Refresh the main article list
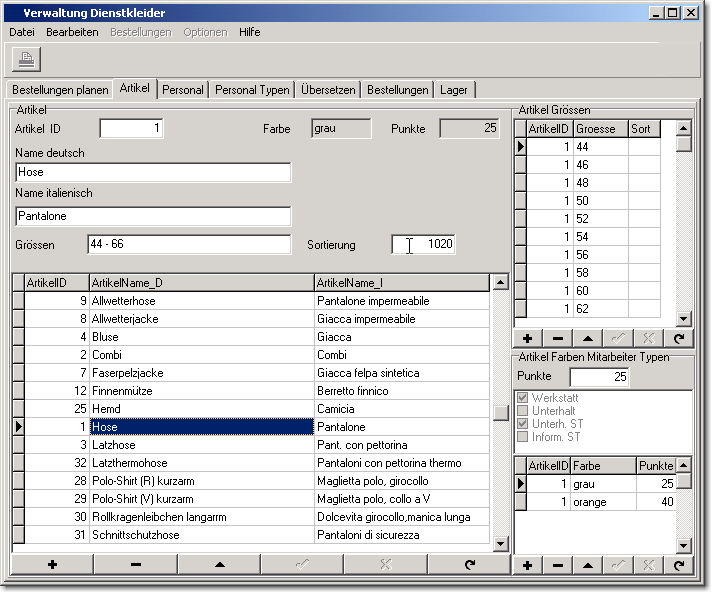The height and width of the screenshot is (598, 714). point(469,565)
